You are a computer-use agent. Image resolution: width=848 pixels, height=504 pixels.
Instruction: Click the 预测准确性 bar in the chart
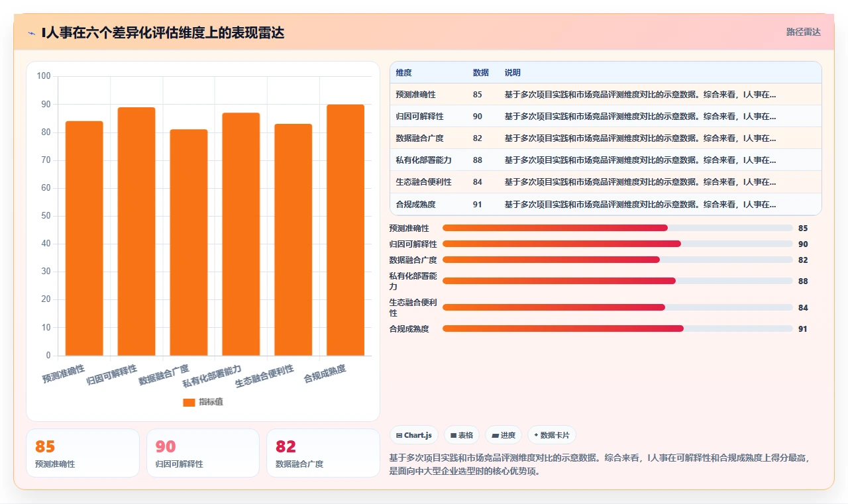click(x=84, y=238)
